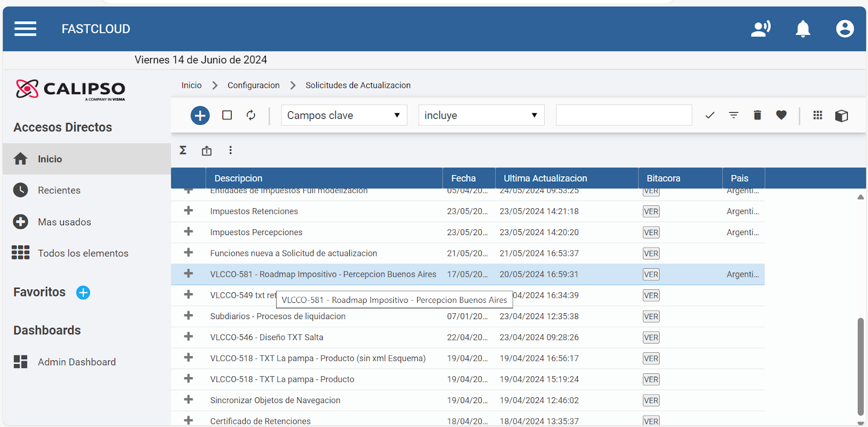Navigate to Configuracion breadcrumb
This screenshot has width=868, height=427.
(253, 85)
